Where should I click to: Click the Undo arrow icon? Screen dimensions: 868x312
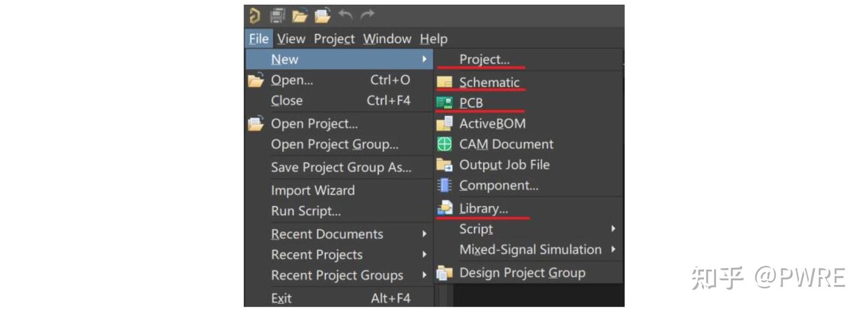[345, 16]
